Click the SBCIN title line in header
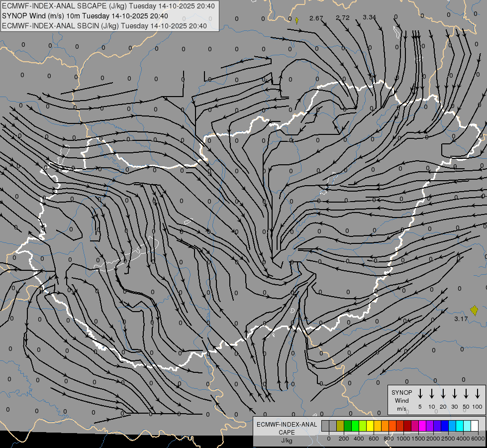Screen dimensions: 487x448 tap(104, 26)
